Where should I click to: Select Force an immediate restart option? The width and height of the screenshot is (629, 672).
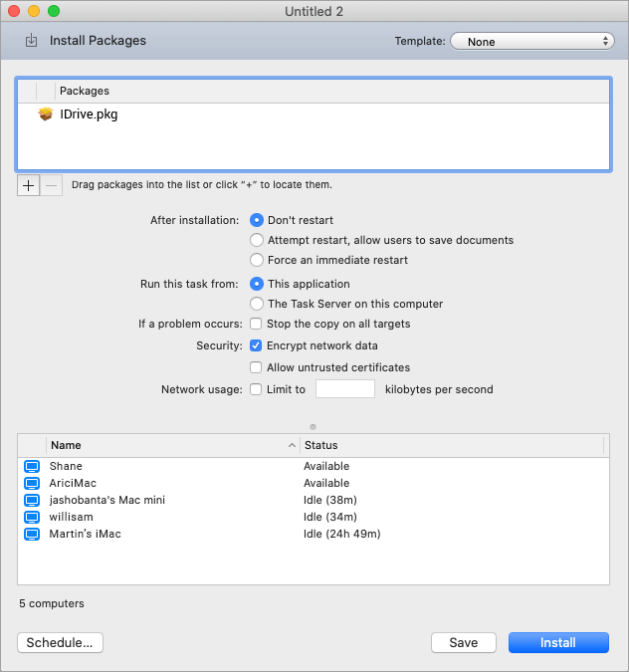pos(257,260)
